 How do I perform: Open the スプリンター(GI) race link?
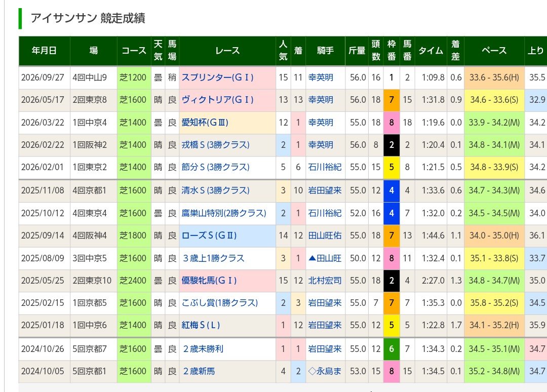217,77
